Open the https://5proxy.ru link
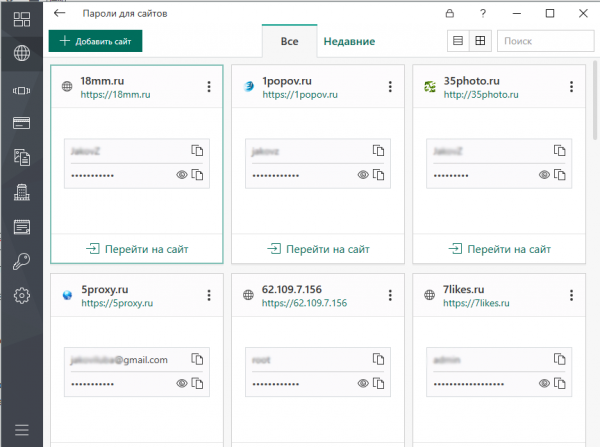Viewport: 600px width, 447px height. coord(117,303)
